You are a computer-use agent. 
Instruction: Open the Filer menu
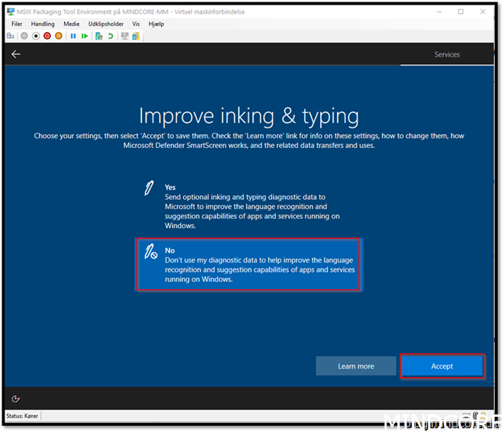tap(17, 24)
